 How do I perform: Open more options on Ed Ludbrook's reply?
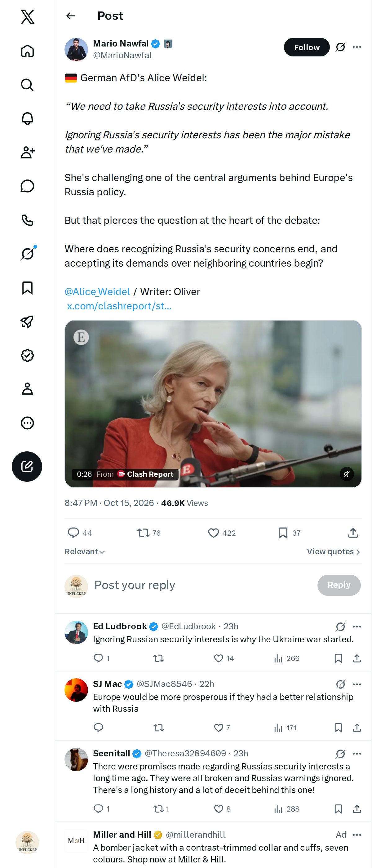(x=357, y=627)
